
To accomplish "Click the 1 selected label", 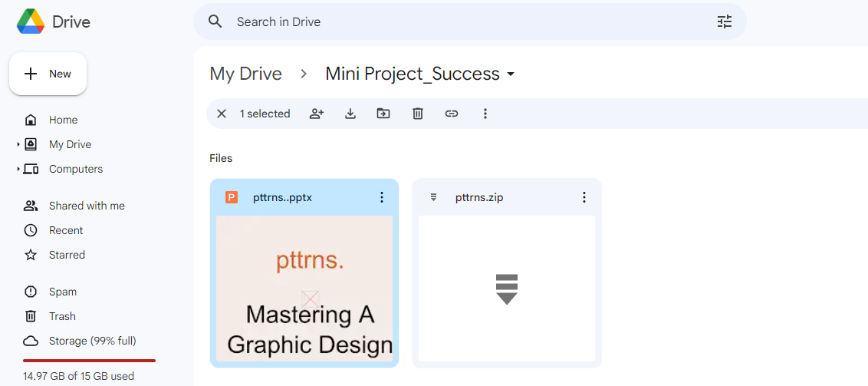I will [265, 114].
